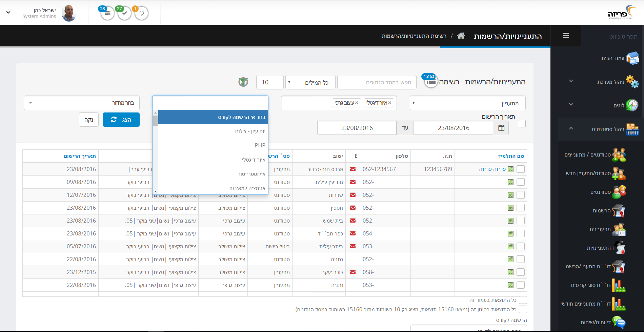Viewport: 644px width, 332px height.
Task: Open סטודנטים sidebar item
Action: [608, 192]
